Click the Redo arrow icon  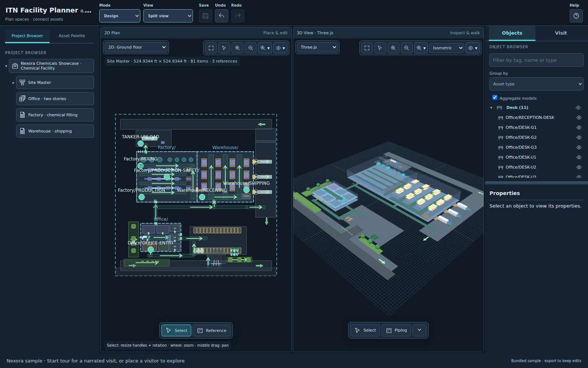[238, 16]
